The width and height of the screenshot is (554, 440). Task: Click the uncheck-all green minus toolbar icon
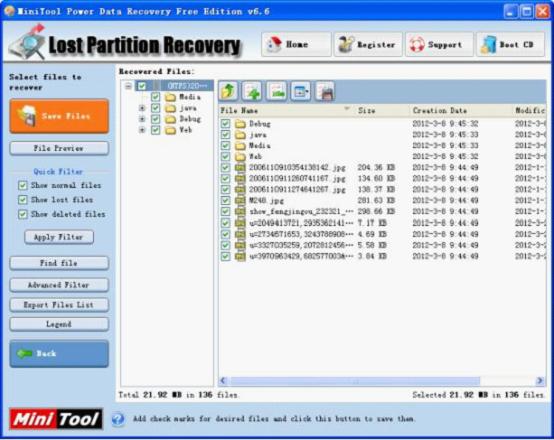(277, 92)
